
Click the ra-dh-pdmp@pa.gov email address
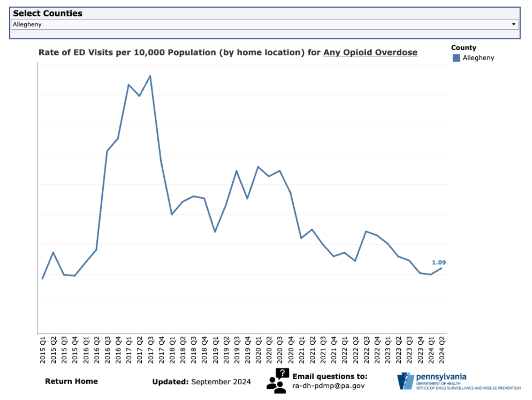pos(328,386)
